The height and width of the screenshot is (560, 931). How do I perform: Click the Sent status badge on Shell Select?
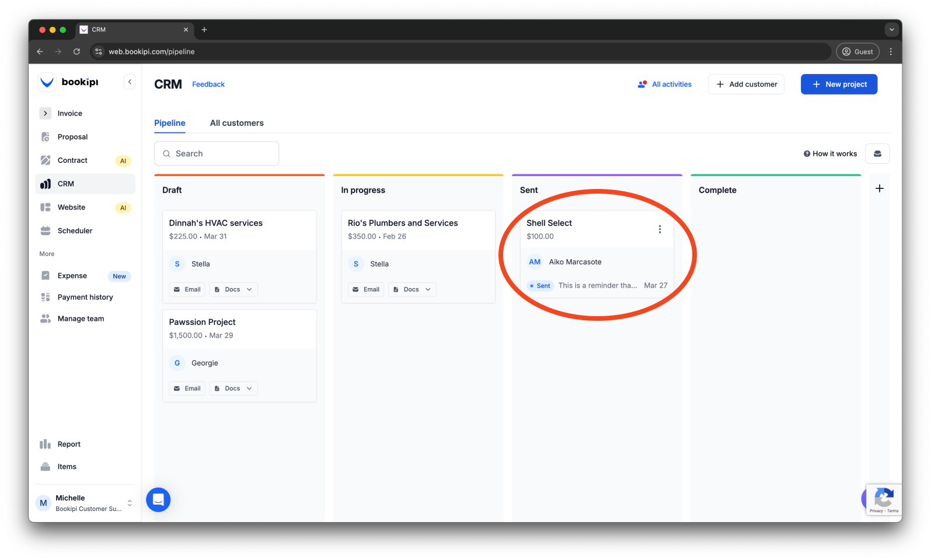click(541, 286)
